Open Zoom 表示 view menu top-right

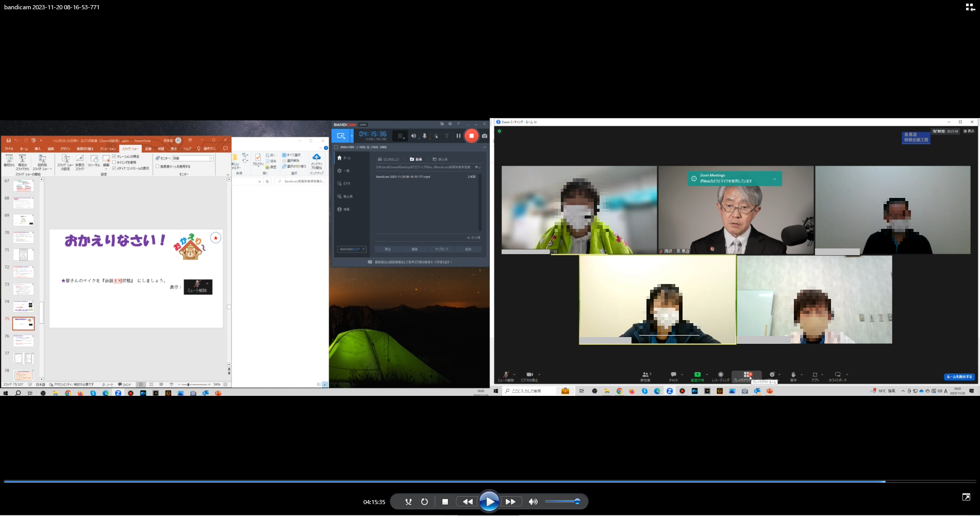click(969, 131)
